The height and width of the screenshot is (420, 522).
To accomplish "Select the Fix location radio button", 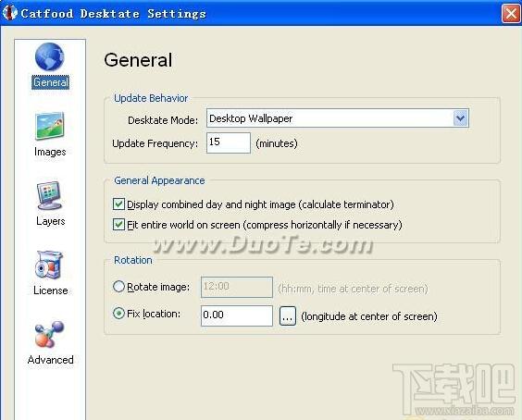I will [118, 314].
